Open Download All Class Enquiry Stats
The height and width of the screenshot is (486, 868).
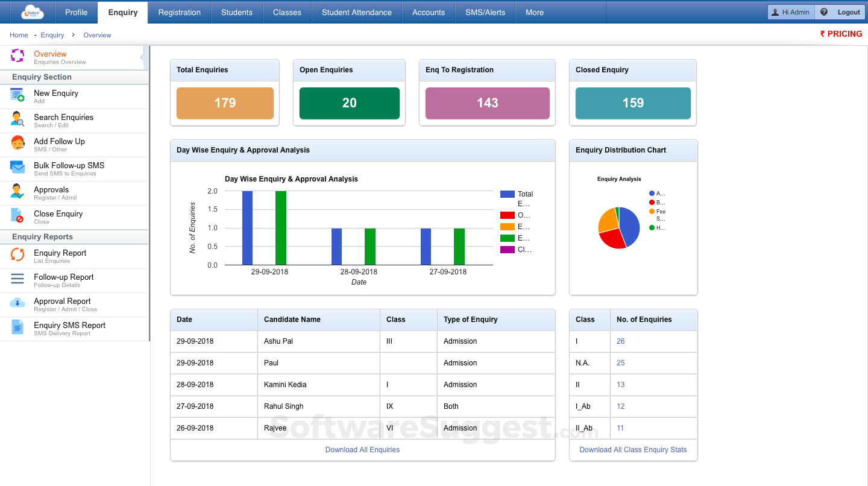(x=633, y=449)
